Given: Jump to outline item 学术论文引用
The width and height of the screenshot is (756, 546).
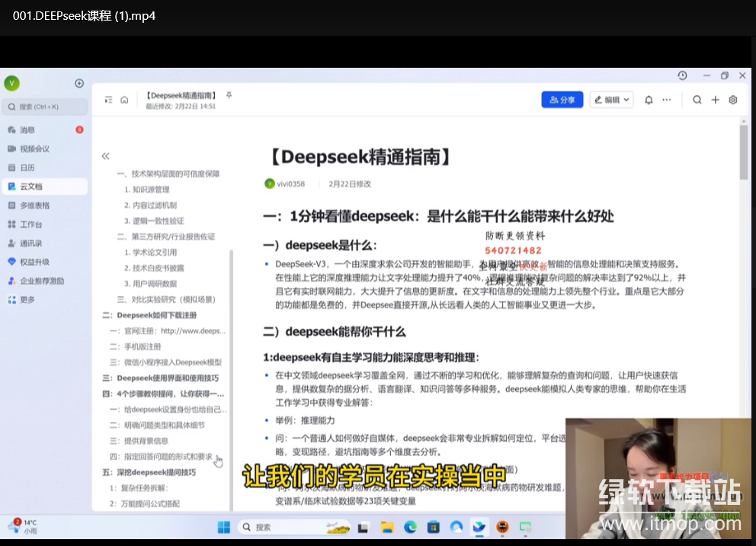Looking at the screenshot, I should tap(150, 253).
